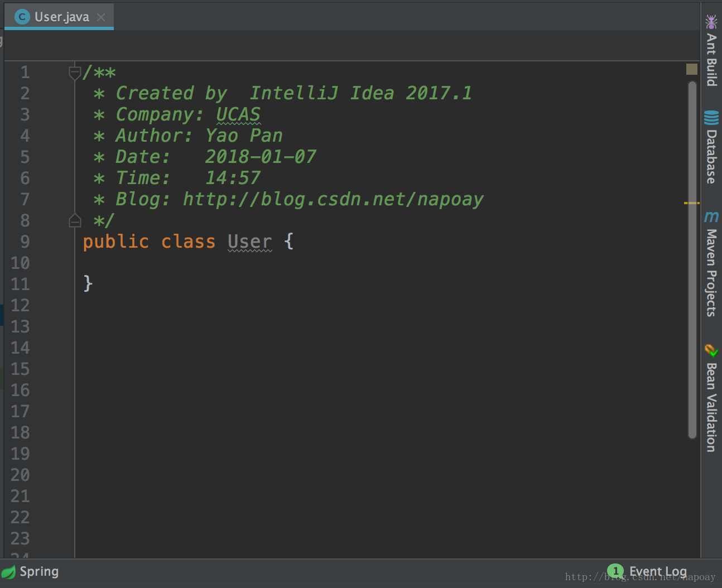722x588 pixels.
Task: Jump to warning stripe marker in gutter
Action: (692, 203)
